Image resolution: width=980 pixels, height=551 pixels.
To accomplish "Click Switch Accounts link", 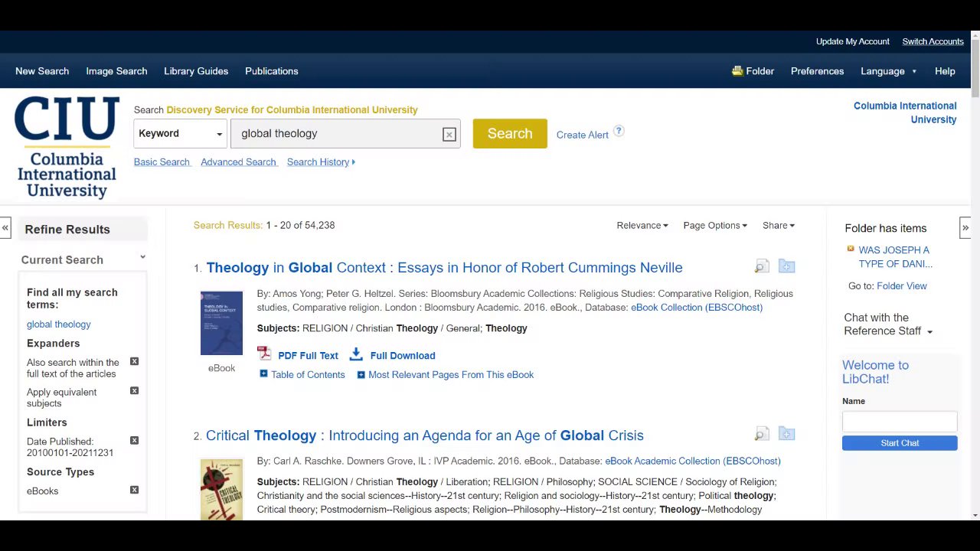I will [x=933, y=41].
